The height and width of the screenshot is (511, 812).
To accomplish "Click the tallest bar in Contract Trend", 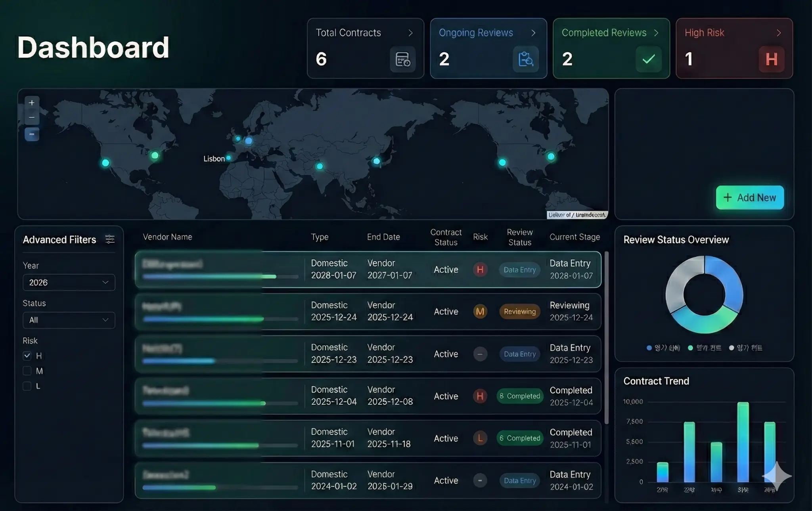I will pyautogui.click(x=743, y=442).
